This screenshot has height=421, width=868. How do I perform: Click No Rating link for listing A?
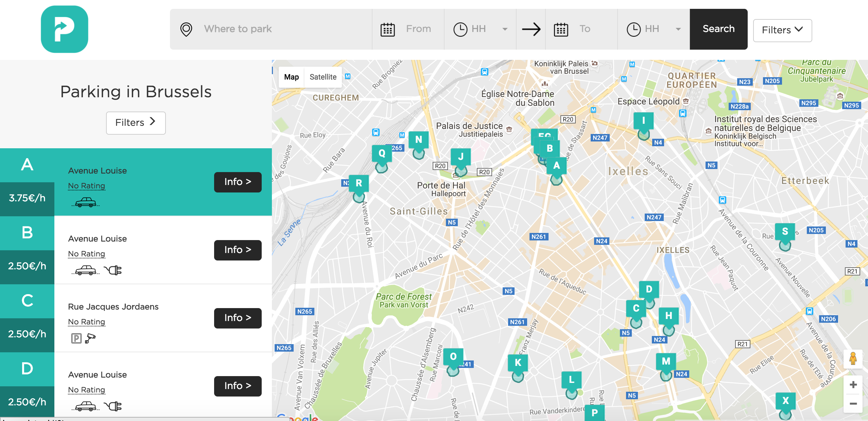(x=86, y=186)
